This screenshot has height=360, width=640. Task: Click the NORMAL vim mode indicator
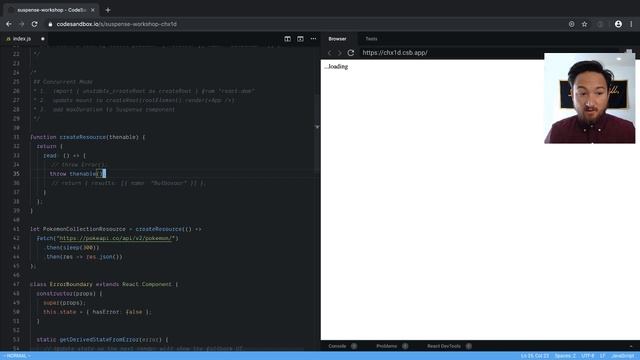16,356
